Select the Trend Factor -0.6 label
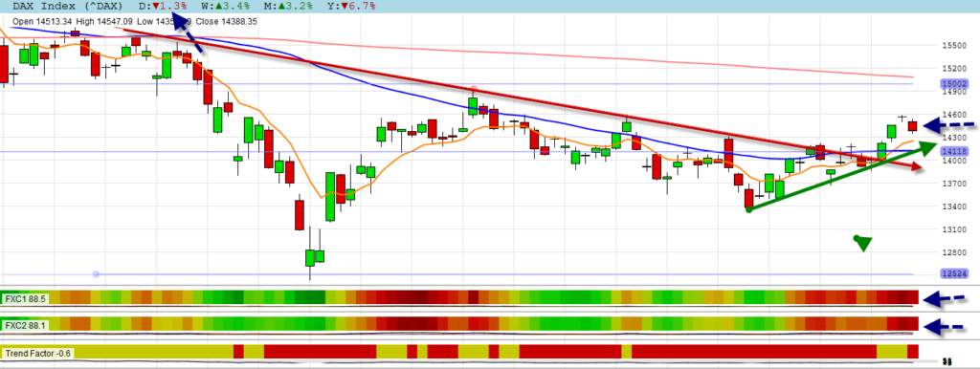Image resolution: width=980 pixels, height=369 pixels. (38, 354)
